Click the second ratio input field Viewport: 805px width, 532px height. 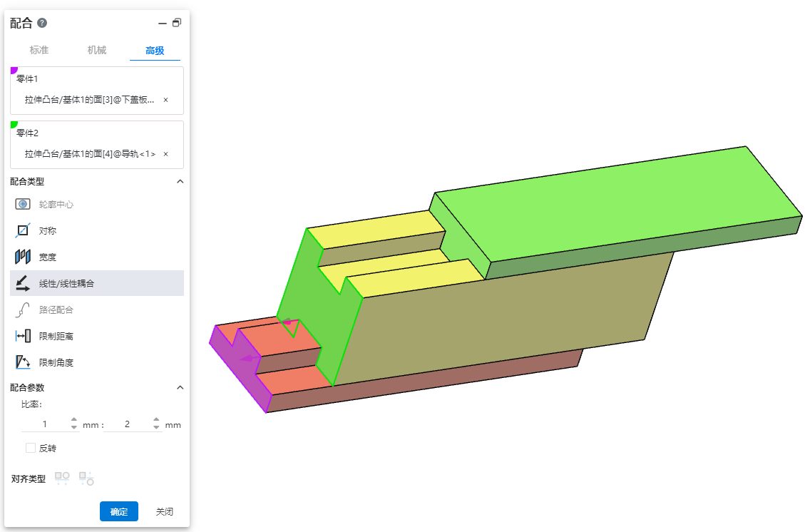pyautogui.click(x=128, y=424)
